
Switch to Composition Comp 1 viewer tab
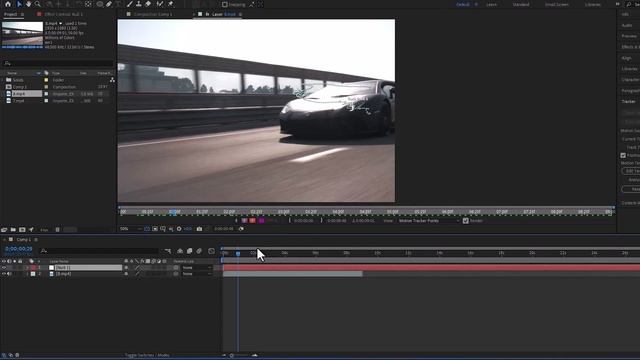tap(153, 14)
